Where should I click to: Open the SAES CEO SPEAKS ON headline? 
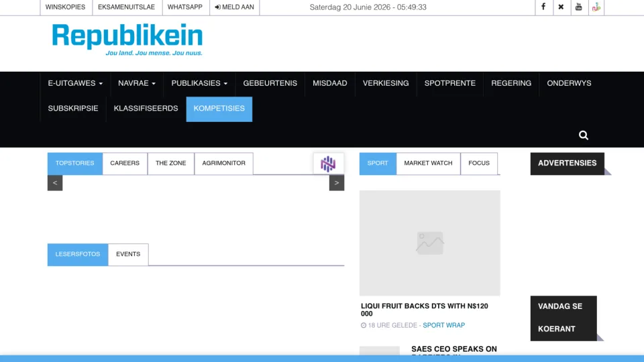tap(454, 349)
